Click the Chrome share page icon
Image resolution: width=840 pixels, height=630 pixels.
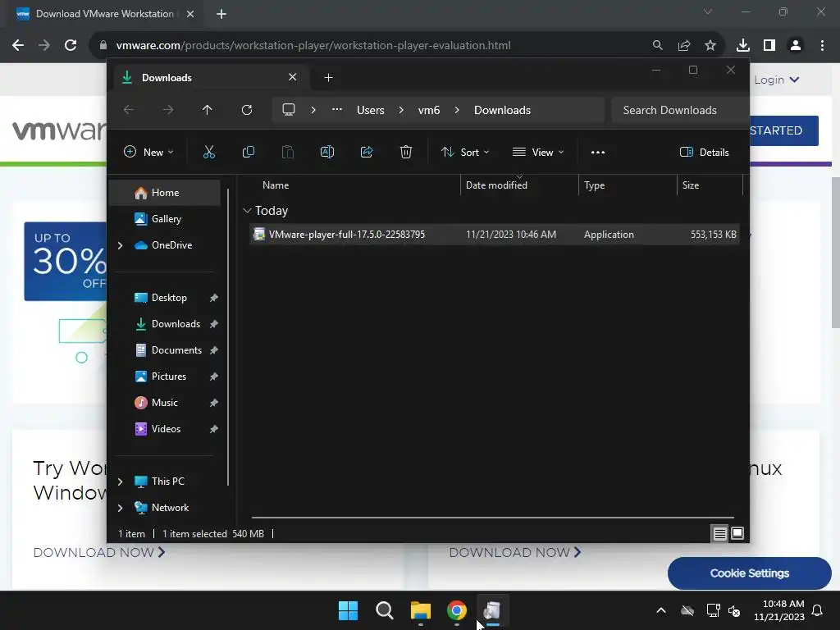click(684, 46)
